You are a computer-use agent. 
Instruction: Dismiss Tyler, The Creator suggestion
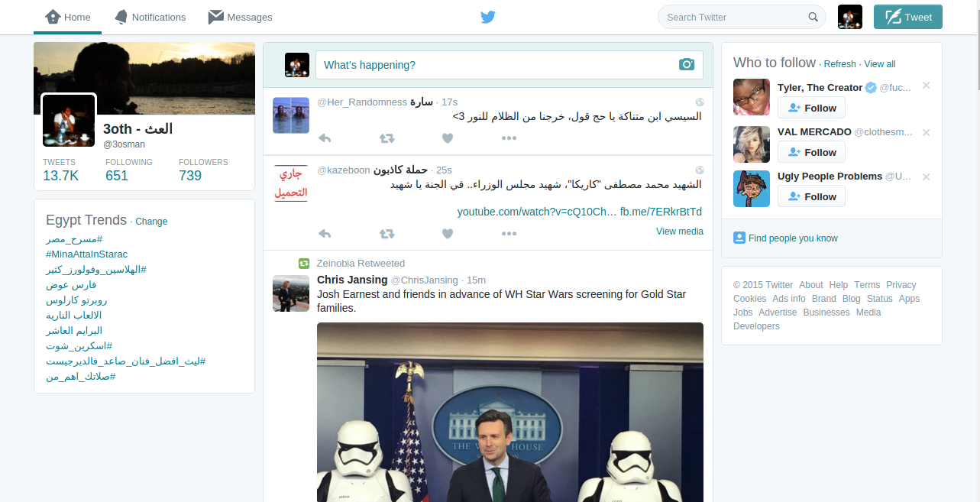926,86
